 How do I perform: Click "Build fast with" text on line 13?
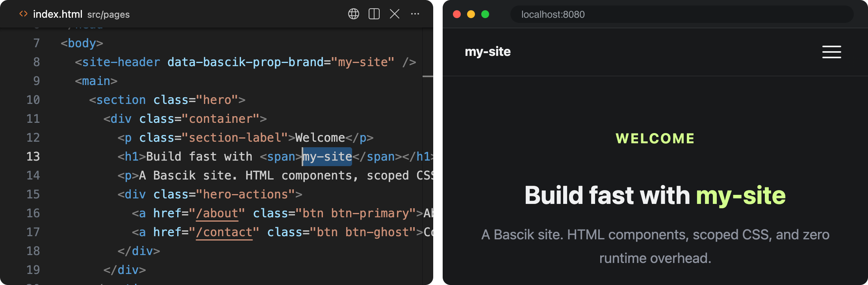click(x=199, y=157)
